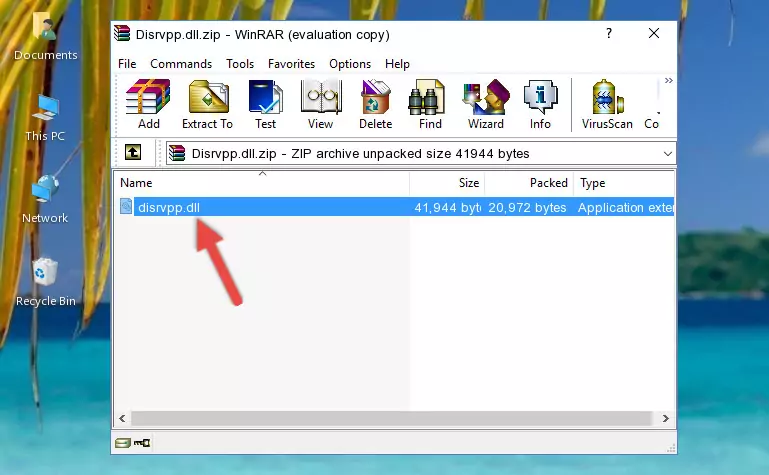
Task: Run the Test archive tool
Action: (265, 104)
